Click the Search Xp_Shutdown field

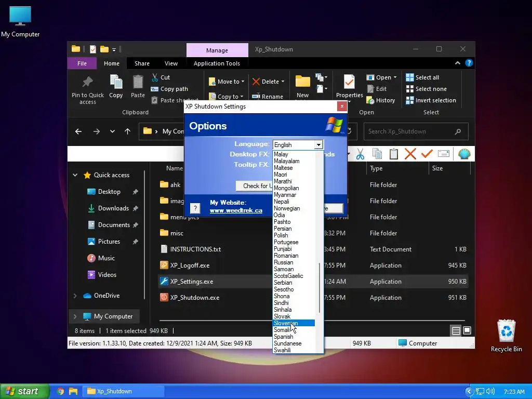pos(416,131)
